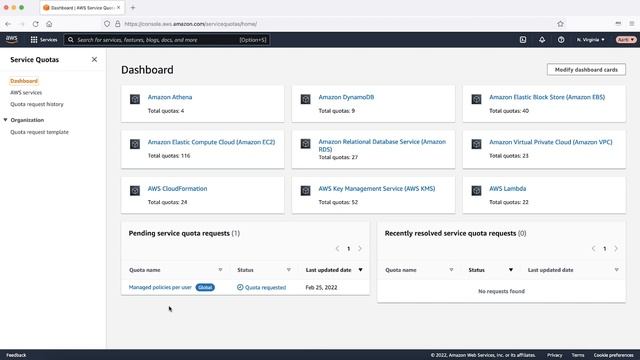Go to next page of resolved requests
Screen dimensions: 640x360
click(x=616, y=249)
